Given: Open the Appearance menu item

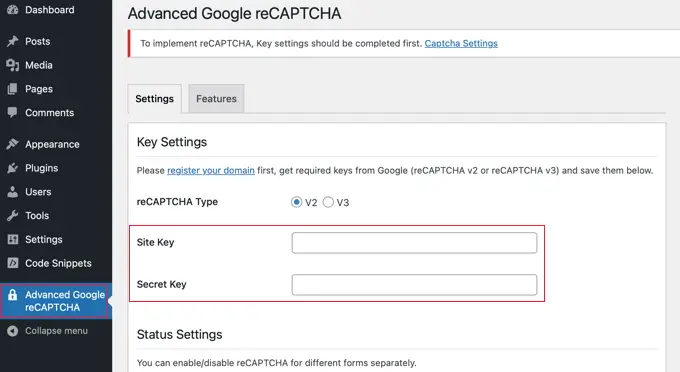Looking at the screenshot, I should [x=52, y=144].
